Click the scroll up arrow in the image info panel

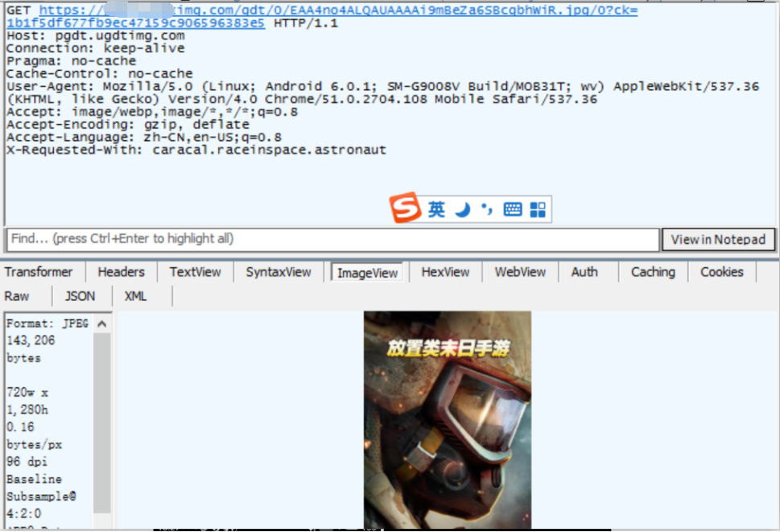tap(102, 324)
